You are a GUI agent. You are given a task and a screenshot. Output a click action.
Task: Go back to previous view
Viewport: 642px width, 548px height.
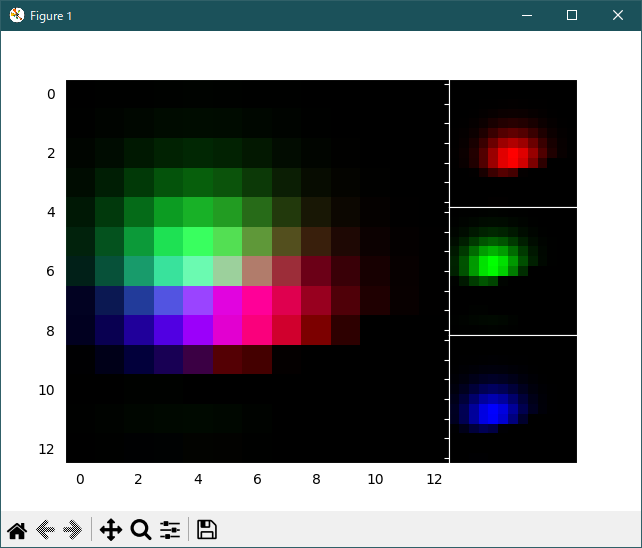pos(45,530)
